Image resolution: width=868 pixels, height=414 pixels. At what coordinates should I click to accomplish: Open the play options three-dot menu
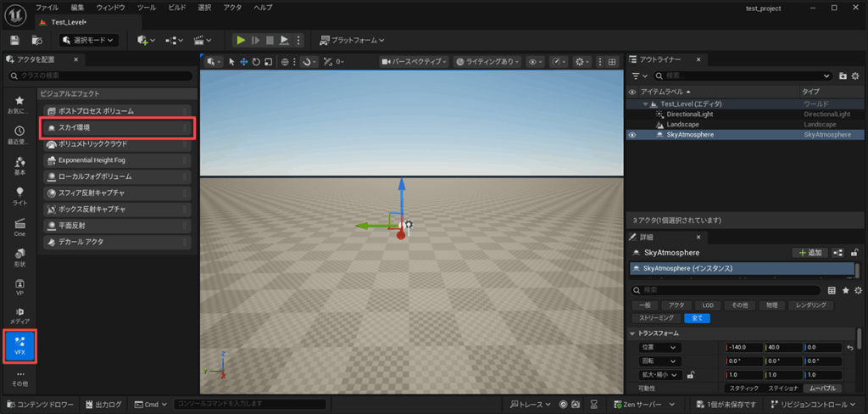pyautogui.click(x=298, y=40)
